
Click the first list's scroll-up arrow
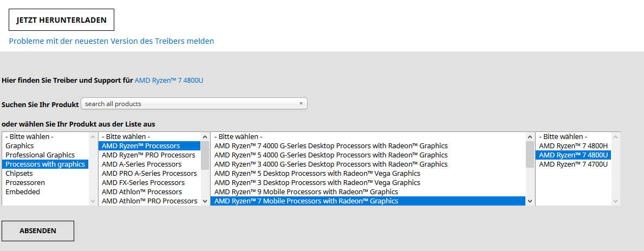pyautogui.click(x=93, y=136)
